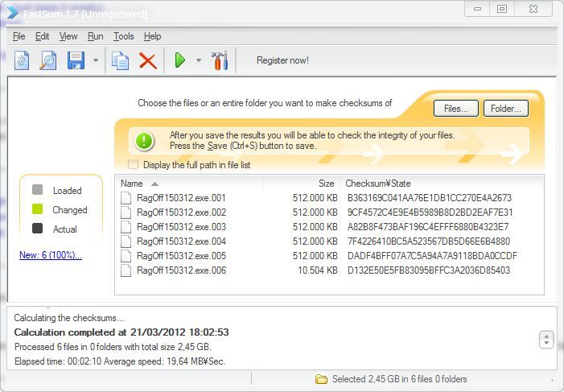Click the Register now! toolbar link
The height and width of the screenshot is (392, 564).
click(x=282, y=60)
